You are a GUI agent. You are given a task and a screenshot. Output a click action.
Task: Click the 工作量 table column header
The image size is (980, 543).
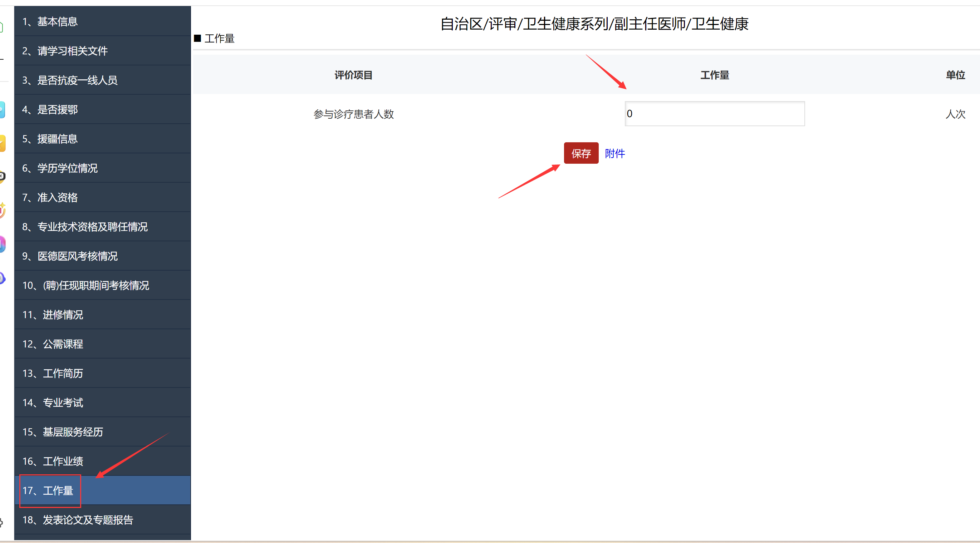tap(715, 75)
